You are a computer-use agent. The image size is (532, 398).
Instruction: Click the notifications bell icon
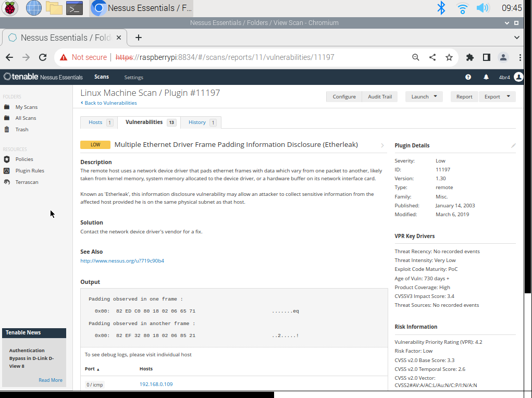coord(486,77)
